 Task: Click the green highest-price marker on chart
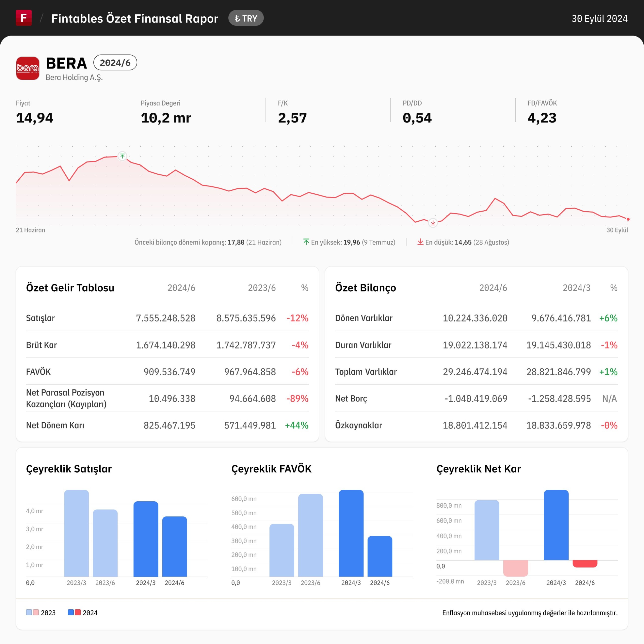click(x=122, y=156)
